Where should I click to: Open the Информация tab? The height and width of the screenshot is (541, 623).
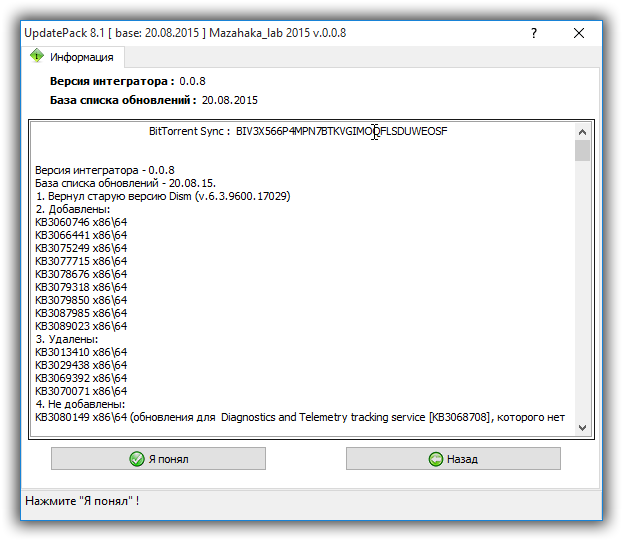coord(73,57)
